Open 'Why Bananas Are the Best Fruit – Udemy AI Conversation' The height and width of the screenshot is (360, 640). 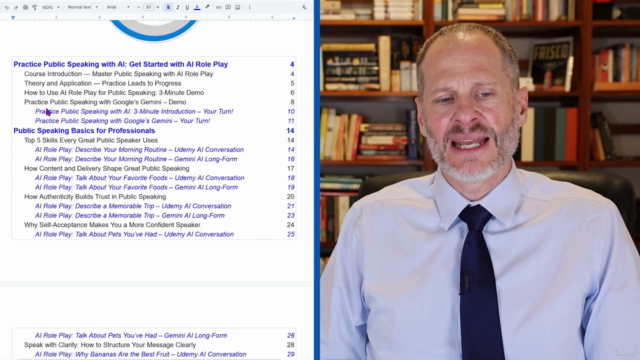click(140, 354)
